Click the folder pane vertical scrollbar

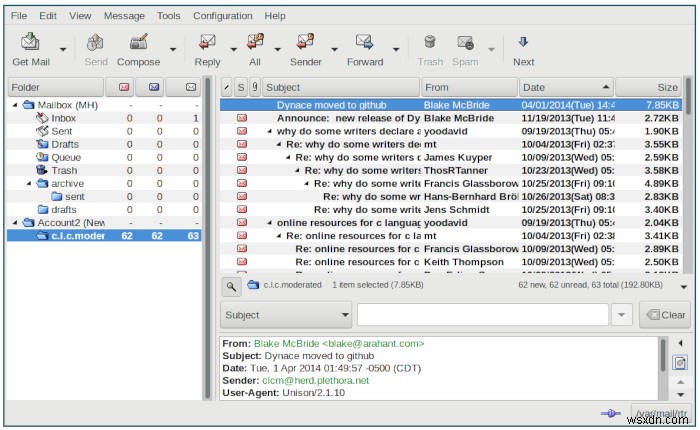pos(207,239)
